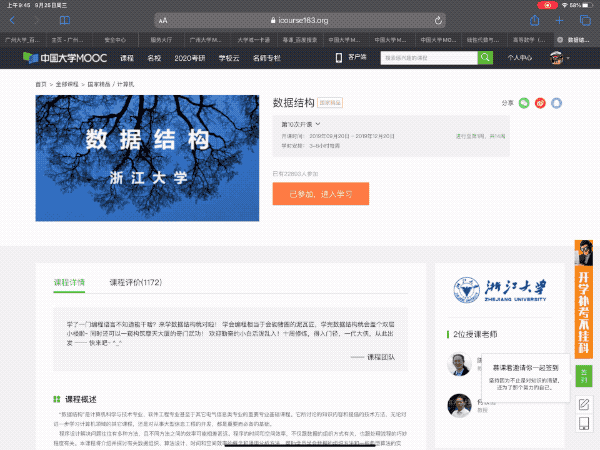Add a new tab with plus icon
600x450 pixels.
pyautogui.click(x=559, y=20)
